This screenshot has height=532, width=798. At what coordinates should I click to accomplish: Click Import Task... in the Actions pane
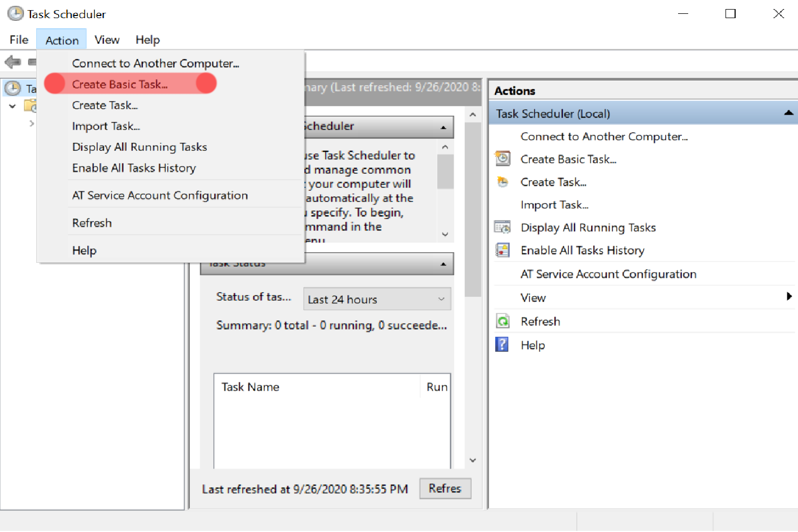tap(554, 205)
